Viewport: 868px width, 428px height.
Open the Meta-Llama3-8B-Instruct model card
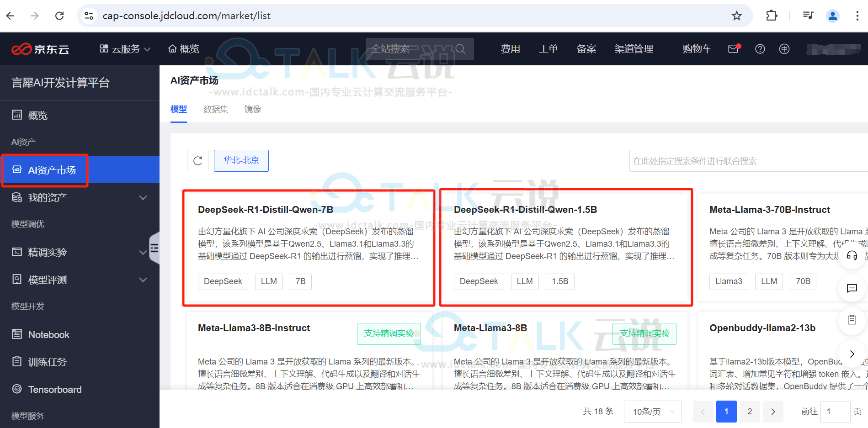[x=309, y=351]
